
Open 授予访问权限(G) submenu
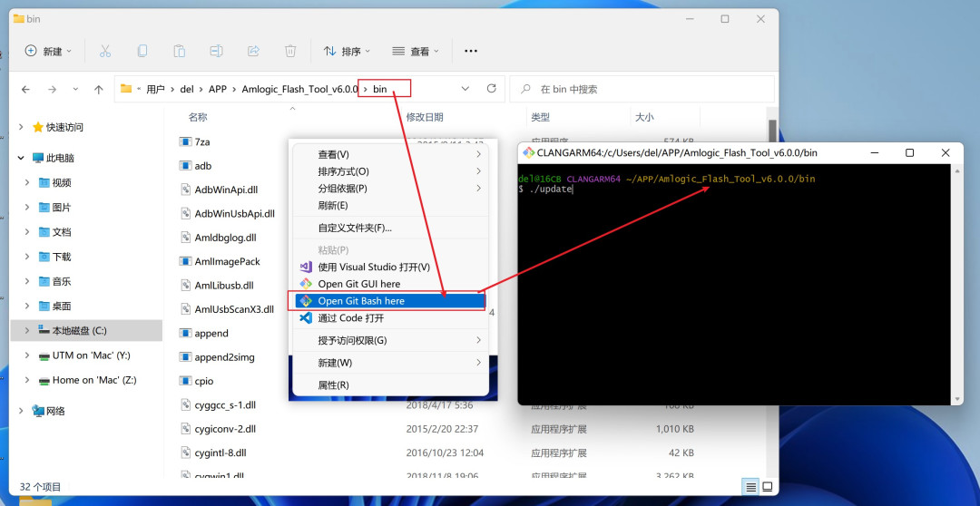point(388,340)
